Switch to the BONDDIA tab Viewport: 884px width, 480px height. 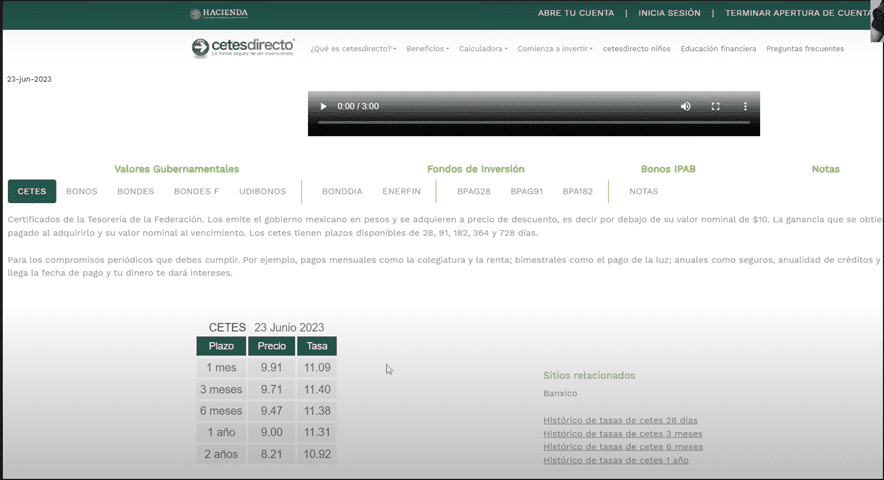pos(342,191)
